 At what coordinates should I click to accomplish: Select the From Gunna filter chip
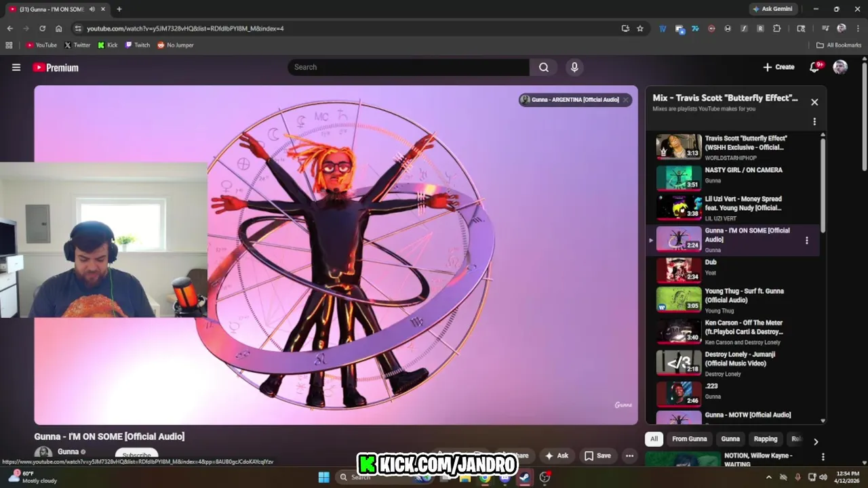click(x=689, y=439)
